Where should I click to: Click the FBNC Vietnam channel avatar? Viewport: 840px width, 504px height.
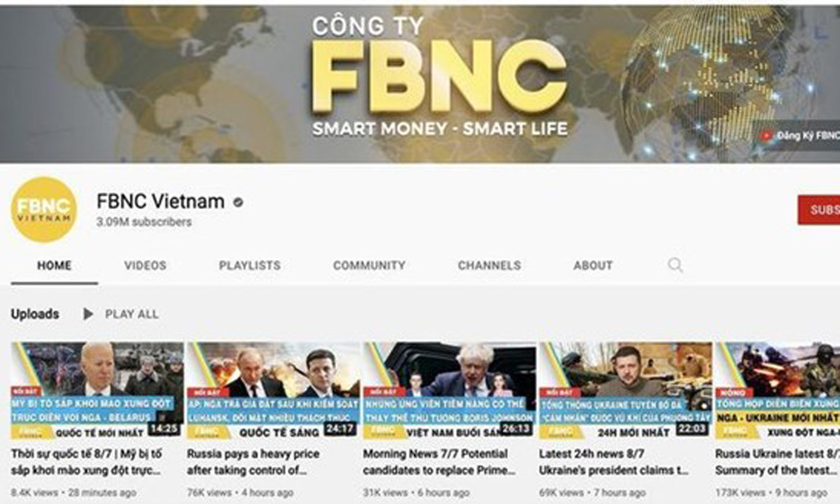44,209
